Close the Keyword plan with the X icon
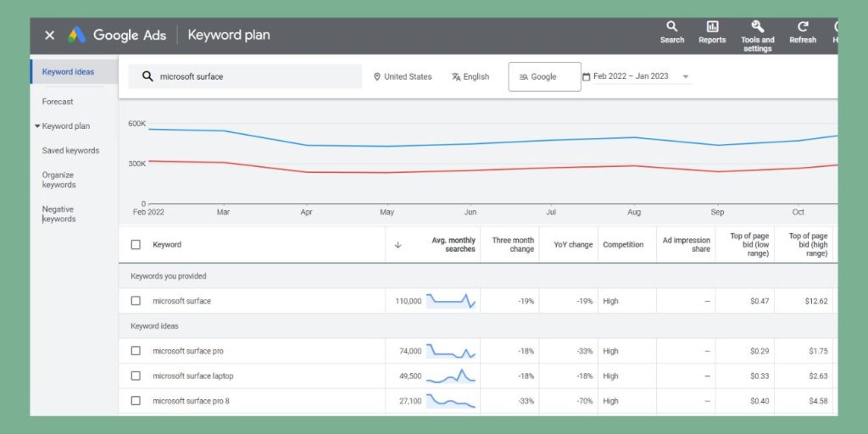 click(49, 36)
